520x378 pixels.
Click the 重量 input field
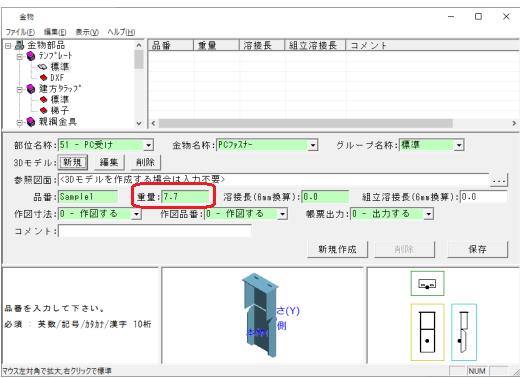186,197
